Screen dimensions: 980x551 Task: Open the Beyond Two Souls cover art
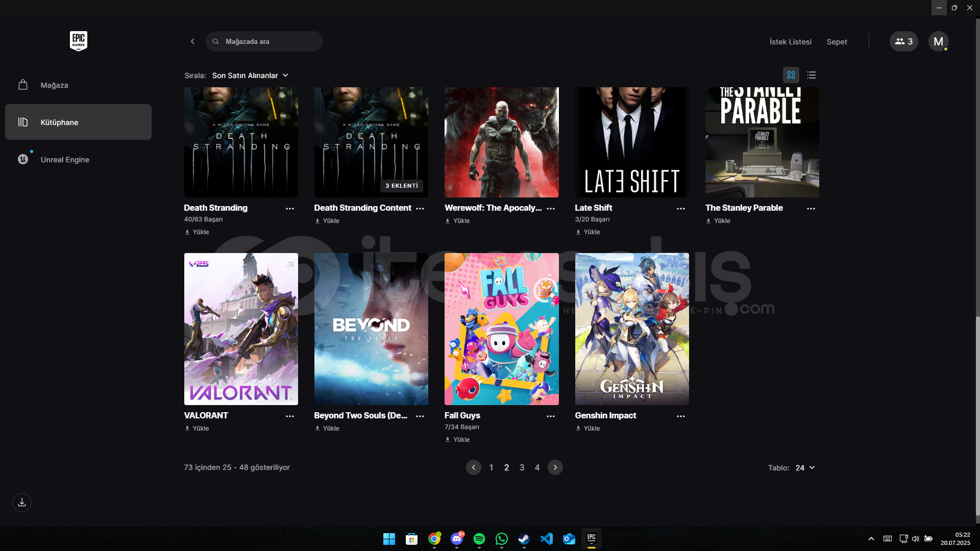click(x=371, y=329)
